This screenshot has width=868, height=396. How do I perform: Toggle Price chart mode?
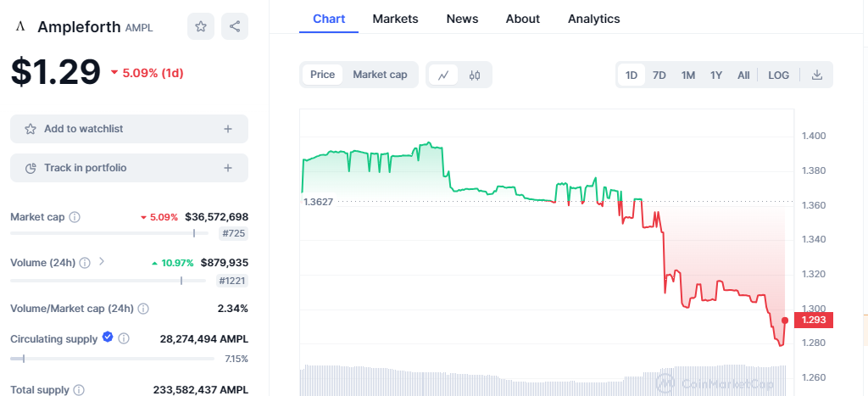click(322, 75)
